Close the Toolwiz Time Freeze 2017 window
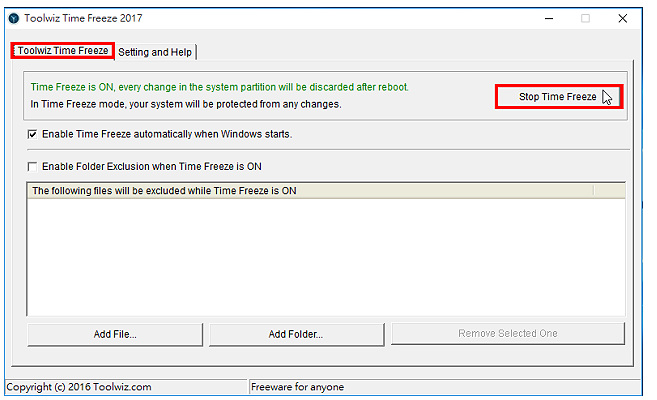 click(622, 18)
